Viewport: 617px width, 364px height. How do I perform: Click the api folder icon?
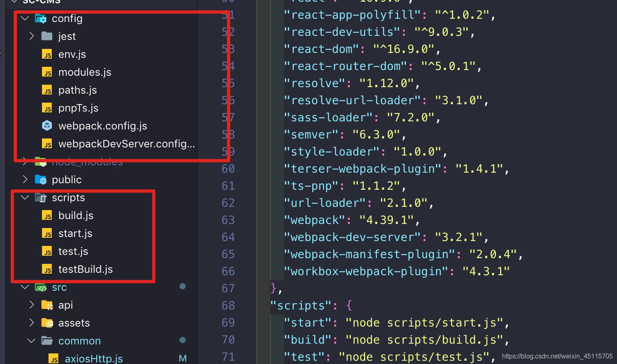[47, 305]
